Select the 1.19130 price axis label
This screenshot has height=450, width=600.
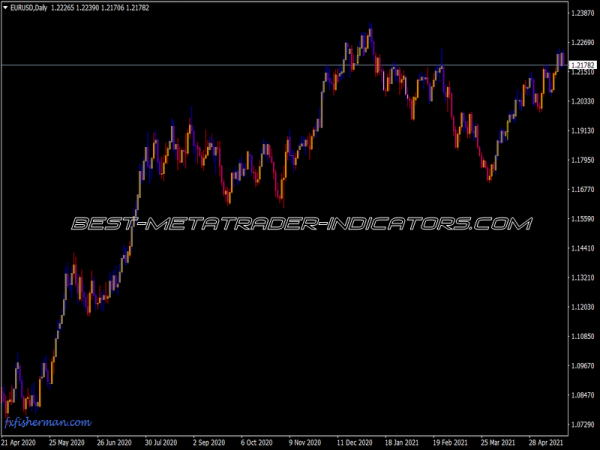(581, 131)
